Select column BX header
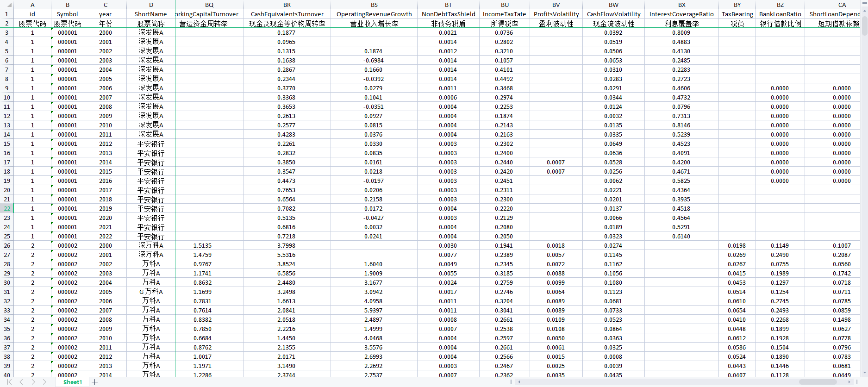Viewport: 868px width, 387px height. click(681, 5)
